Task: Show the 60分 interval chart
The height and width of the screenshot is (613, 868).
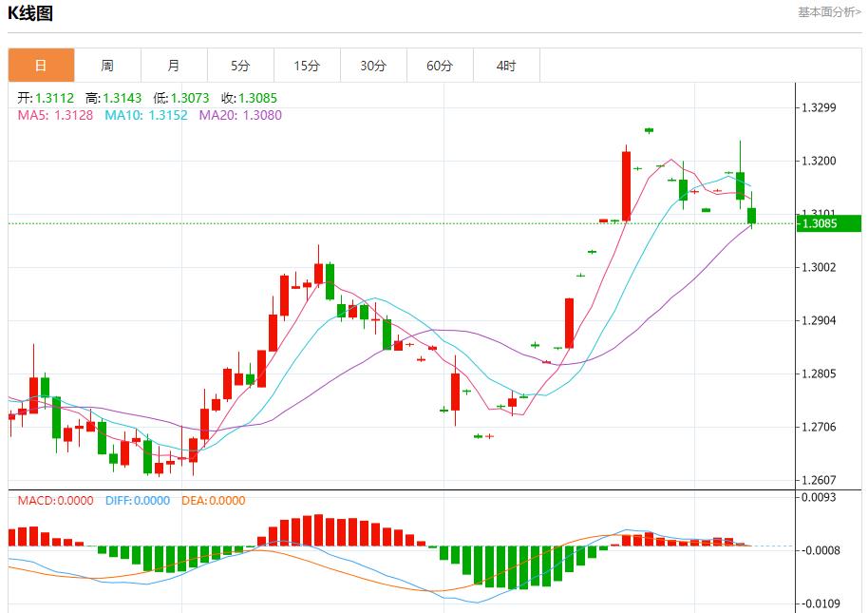Action: (440, 66)
